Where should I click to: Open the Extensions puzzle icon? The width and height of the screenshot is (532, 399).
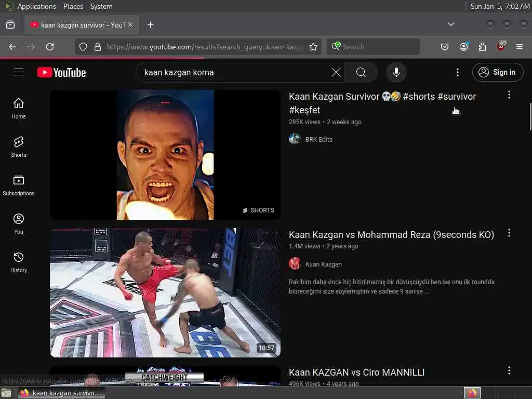[482, 47]
